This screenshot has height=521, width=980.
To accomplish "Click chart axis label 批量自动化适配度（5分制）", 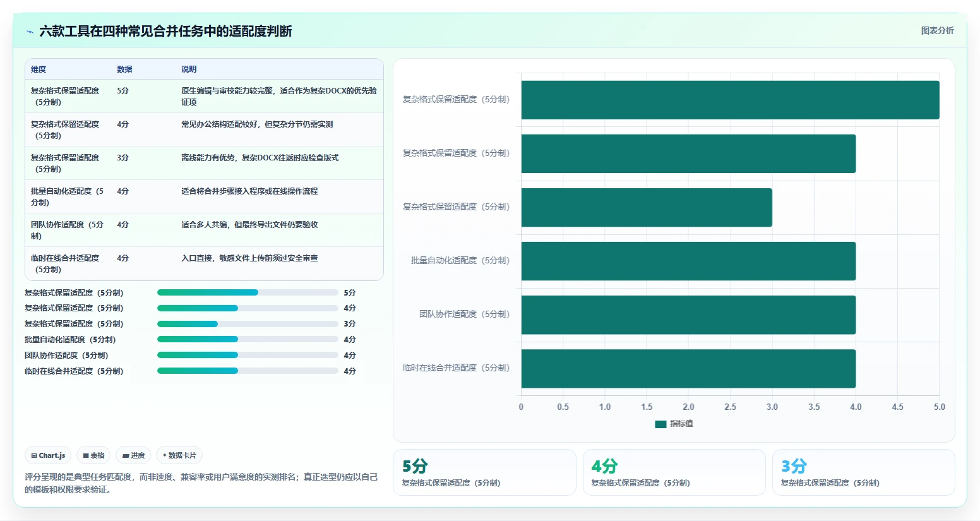I will pyautogui.click(x=460, y=260).
